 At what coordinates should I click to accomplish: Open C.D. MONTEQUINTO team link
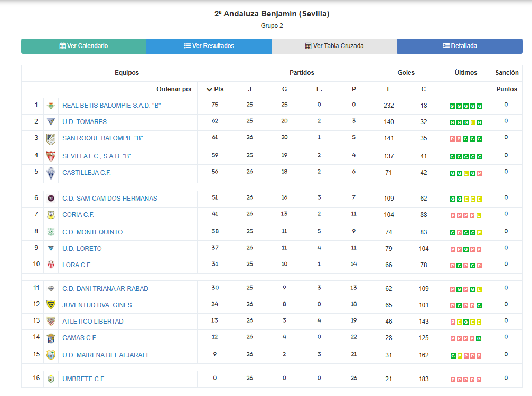pyautogui.click(x=92, y=232)
